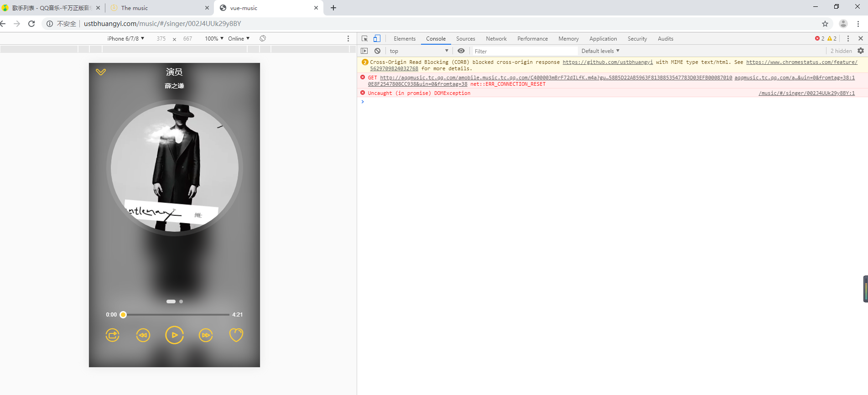Image resolution: width=868 pixels, height=395 pixels.
Task: Open the Memory panel
Action: pyautogui.click(x=569, y=39)
